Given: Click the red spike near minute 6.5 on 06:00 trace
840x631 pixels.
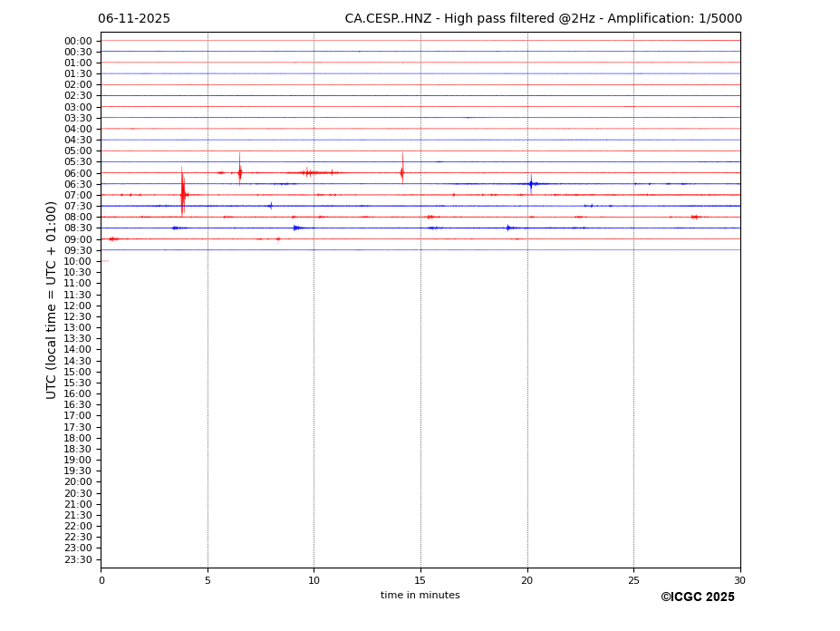Looking at the screenshot, I should 240,171.
